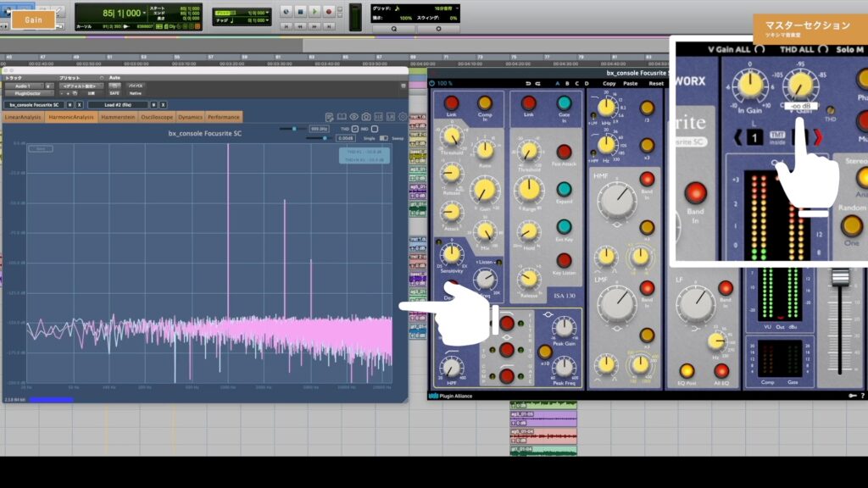
Task: Click the Plugin Alliance logo
Action: (x=451, y=396)
